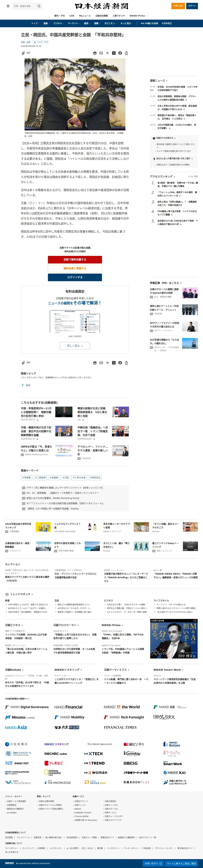Expand the ビジネス navigation dropdown

pyautogui.click(x=59, y=23)
